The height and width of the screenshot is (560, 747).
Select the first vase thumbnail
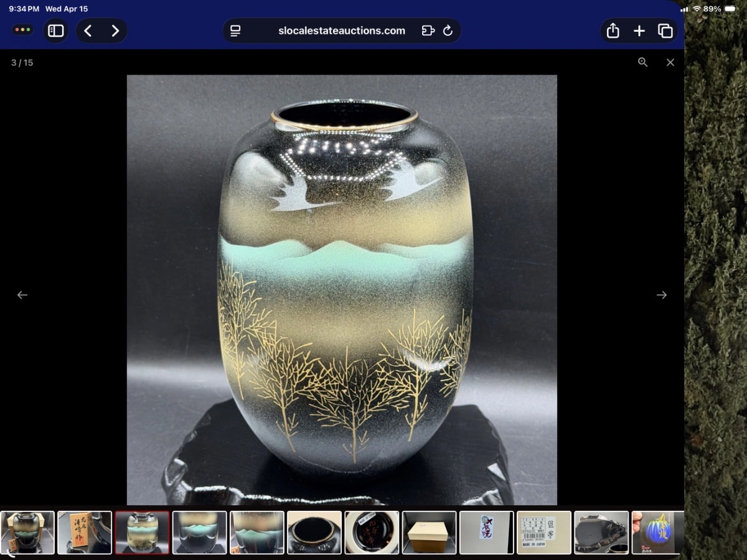(27, 533)
